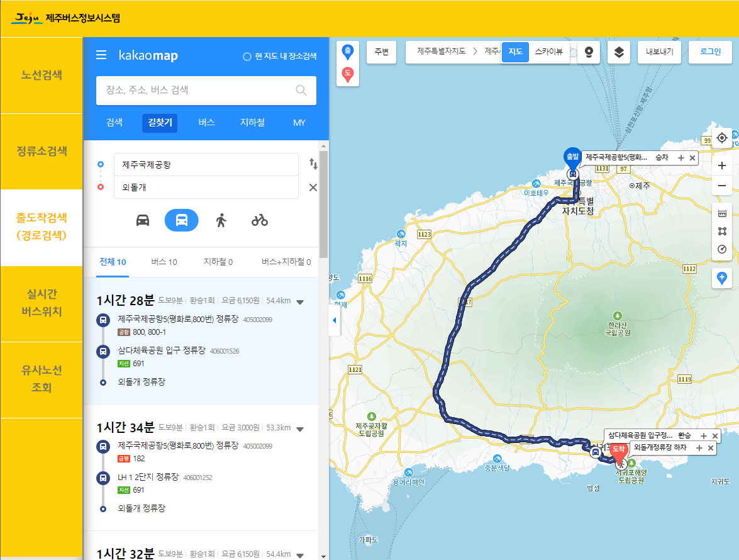Filter results to 지하철 0

tap(218, 262)
